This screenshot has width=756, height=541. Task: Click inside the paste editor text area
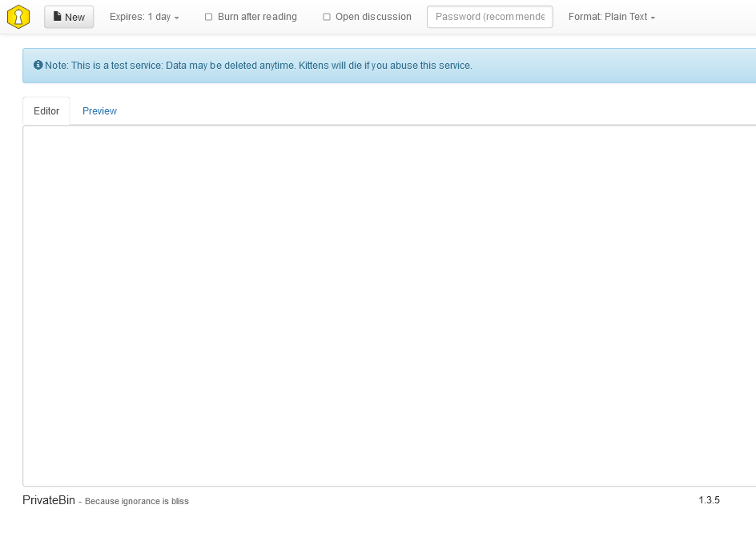[x=389, y=306]
